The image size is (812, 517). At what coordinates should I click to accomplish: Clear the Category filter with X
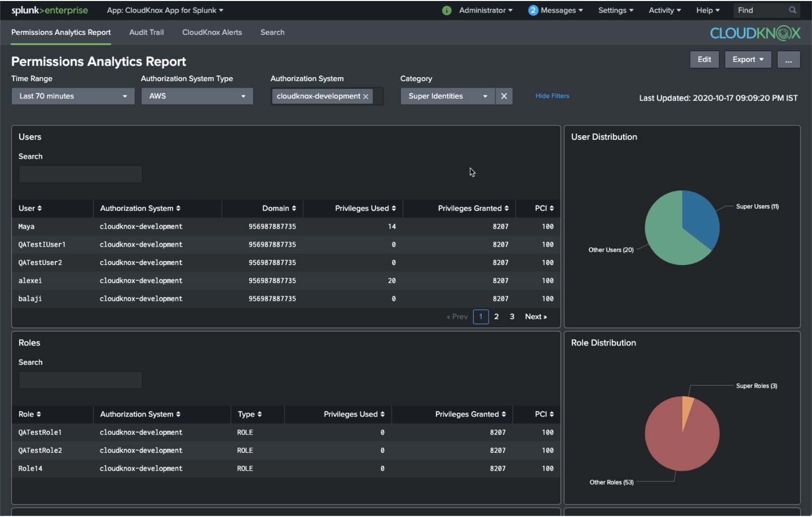click(504, 96)
